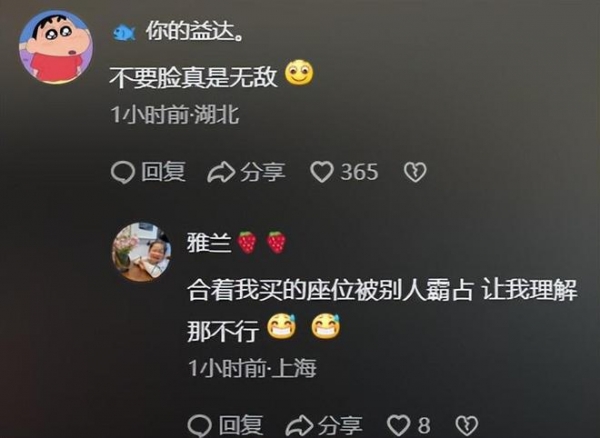
Task: Open username 雅兰 with strawberries
Action: tap(236, 243)
